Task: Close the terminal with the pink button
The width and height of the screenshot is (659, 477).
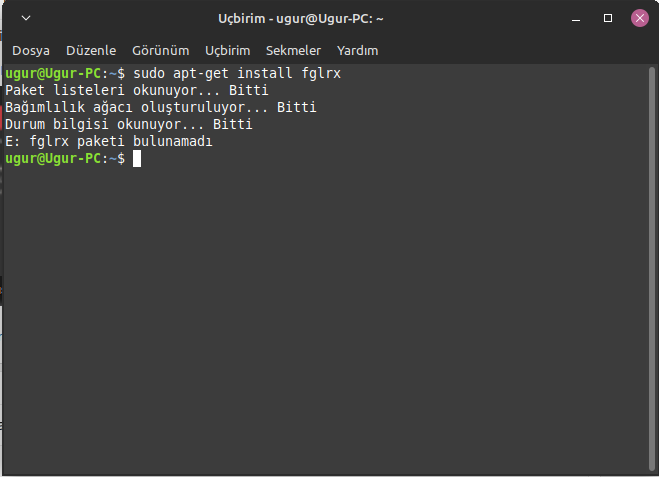Action: 639,19
